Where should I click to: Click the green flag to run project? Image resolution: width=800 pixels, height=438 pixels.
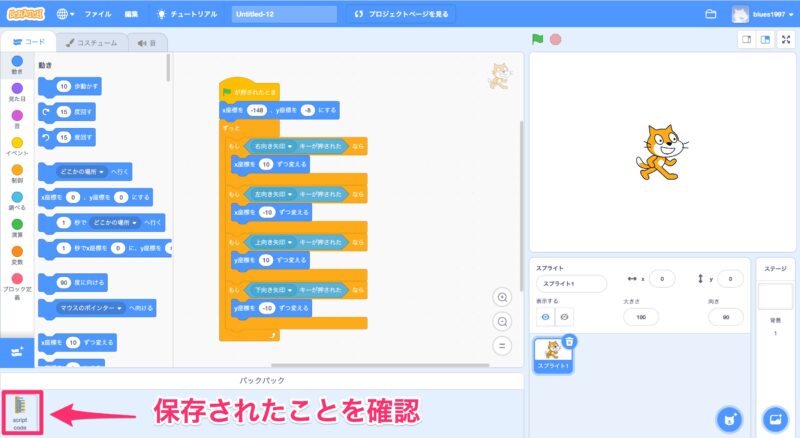(x=537, y=40)
